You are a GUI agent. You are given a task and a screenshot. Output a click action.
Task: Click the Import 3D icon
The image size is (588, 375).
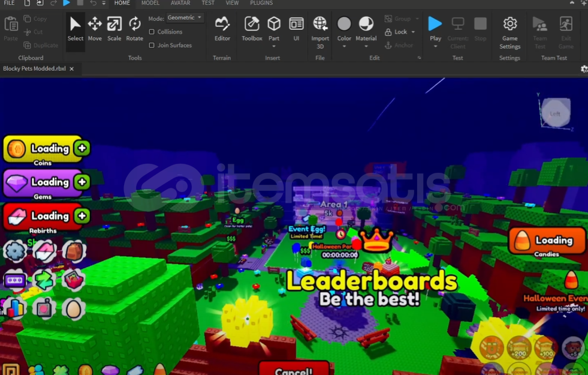click(320, 23)
